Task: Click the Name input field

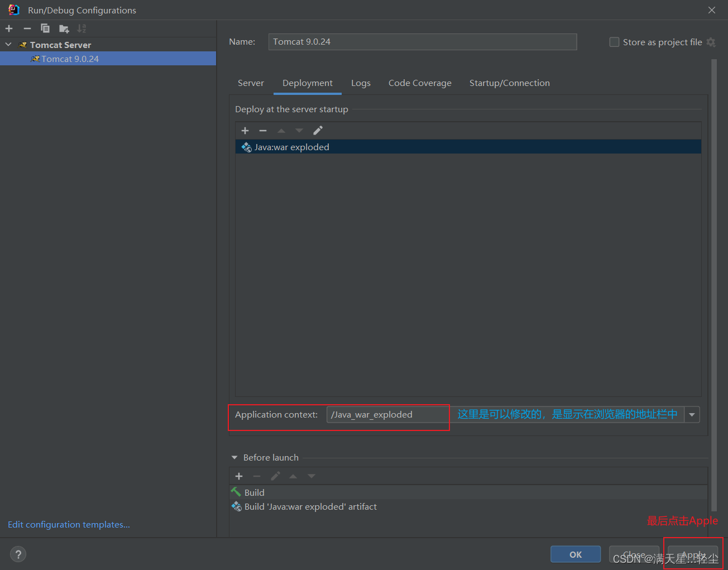Action: coord(422,42)
